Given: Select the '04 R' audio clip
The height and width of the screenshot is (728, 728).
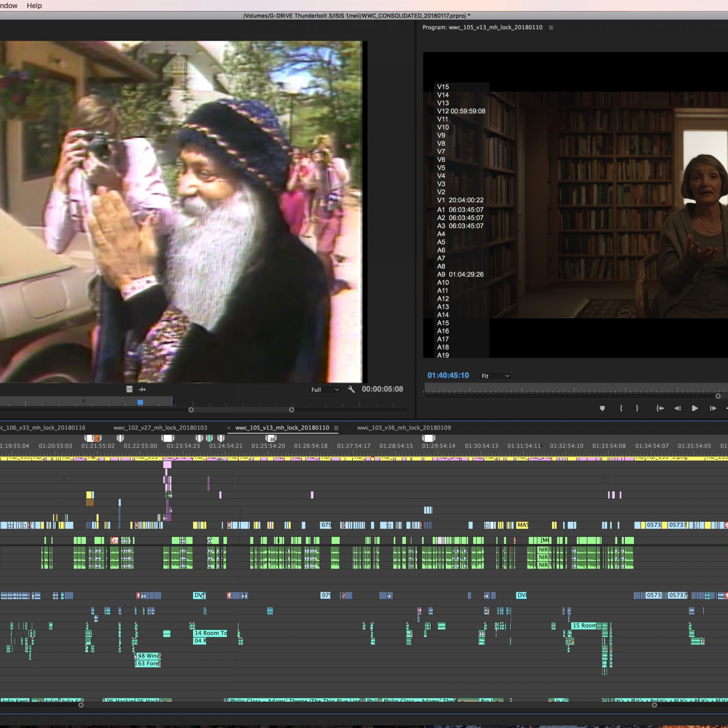Looking at the screenshot, I should click(200, 641).
